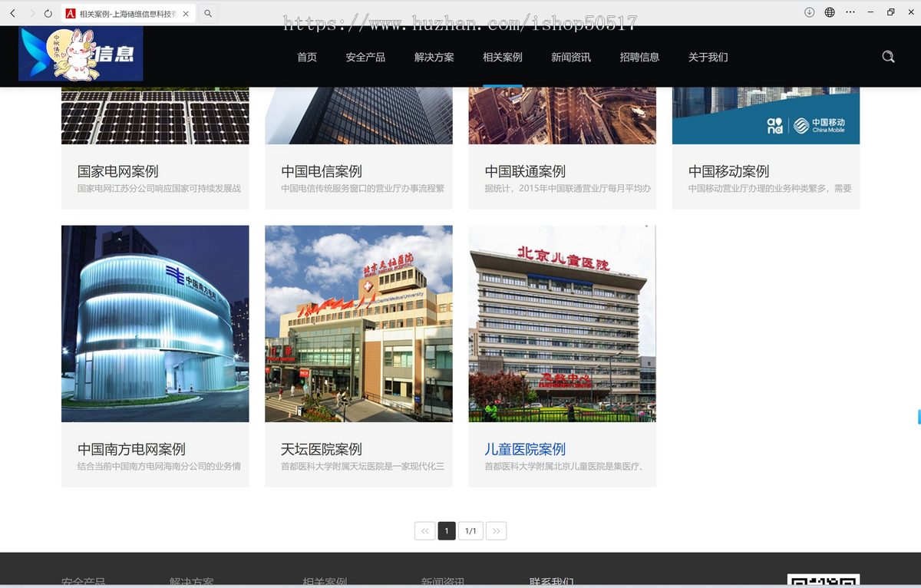Open the 中国移动案例 title link
The image size is (921, 588).
(728, 171)
